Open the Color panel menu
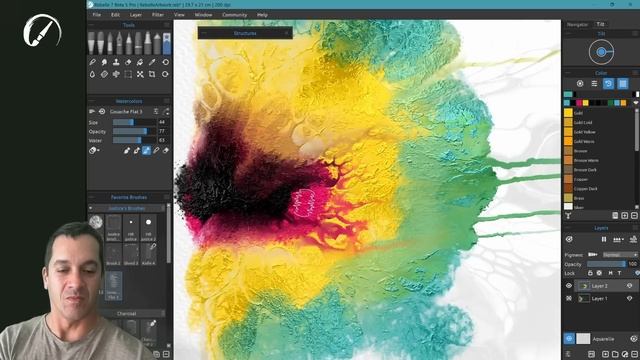 point(635,73)
